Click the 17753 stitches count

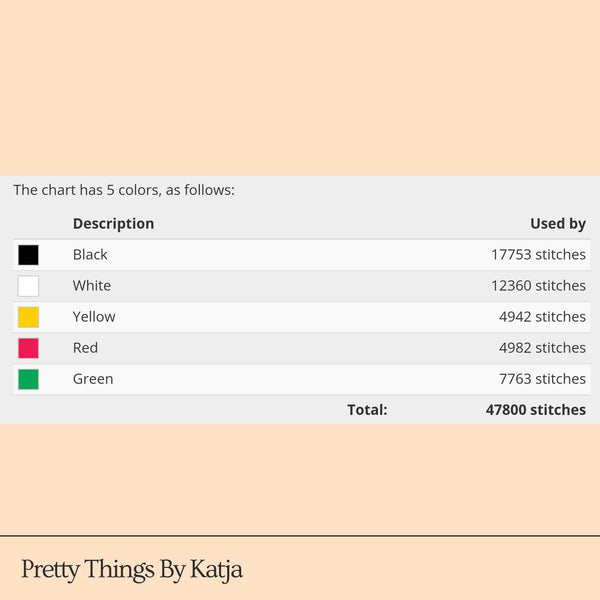point(538,255)
